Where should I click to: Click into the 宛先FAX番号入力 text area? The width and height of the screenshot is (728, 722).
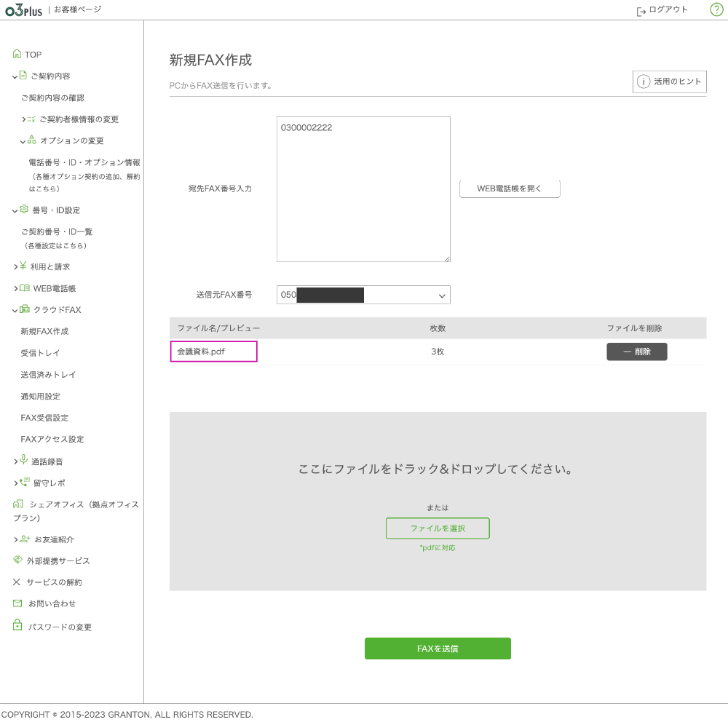coord(363,189)
